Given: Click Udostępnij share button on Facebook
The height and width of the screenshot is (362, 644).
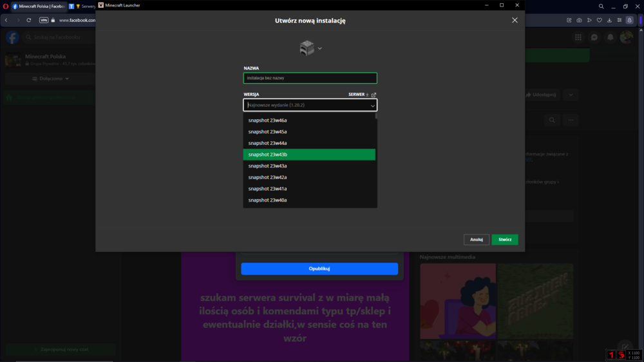Looking at the screenshot, I should tap(541, 95).
